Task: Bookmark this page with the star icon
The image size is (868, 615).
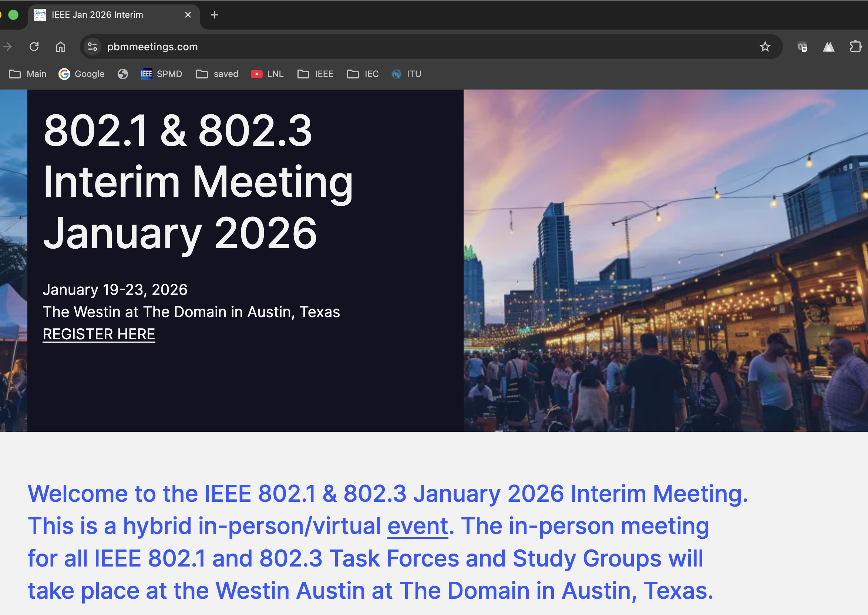Action: (765, 47)
